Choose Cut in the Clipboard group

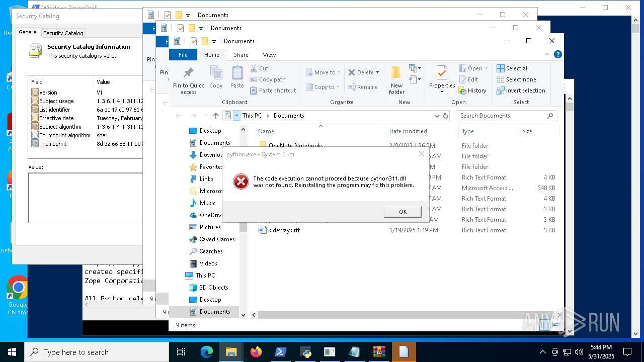(x=259, y=68)
